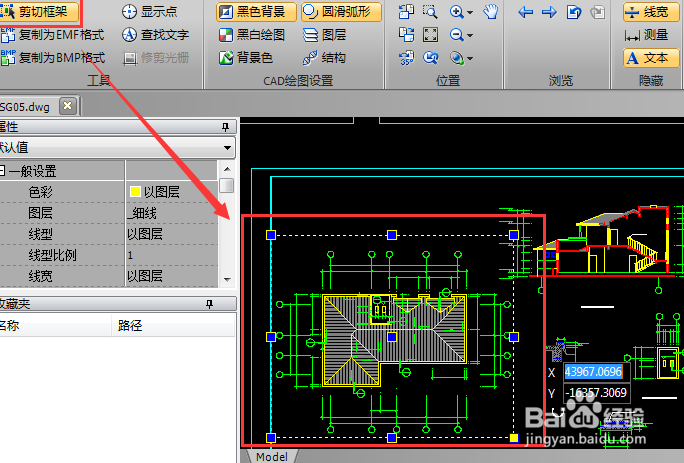This screenshot has width=684, height=463.
Task: Click Copy as BMP format
Action: point(52,58)
